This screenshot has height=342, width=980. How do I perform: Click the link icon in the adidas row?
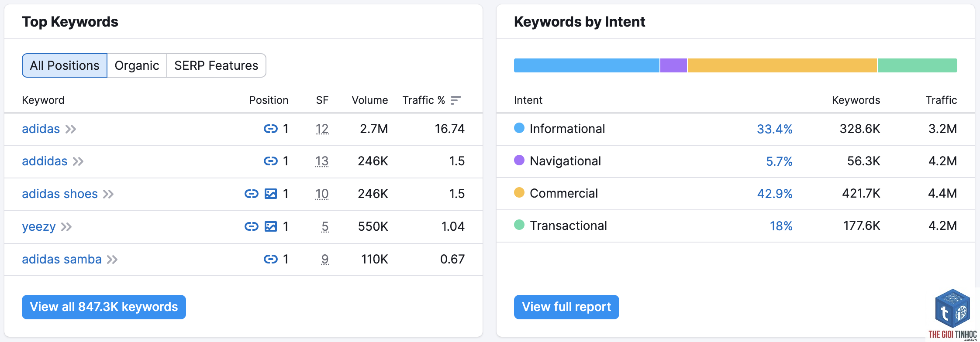[x=271, y=129]
